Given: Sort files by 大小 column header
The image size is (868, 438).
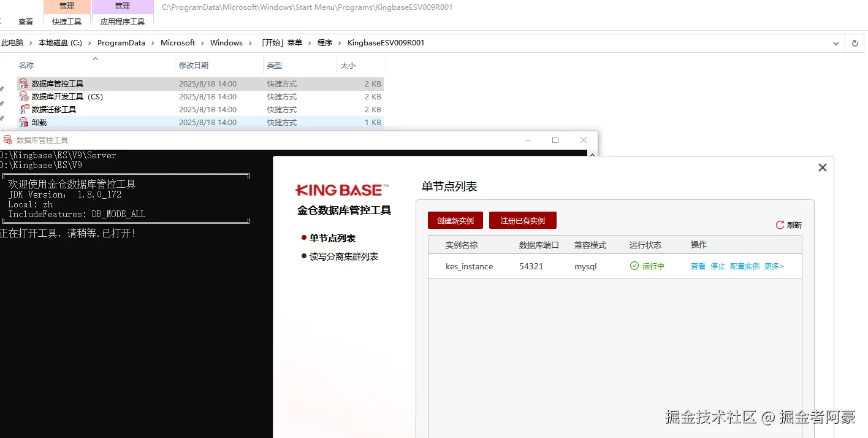Looking at the screenshot, I should coord(348,65).
